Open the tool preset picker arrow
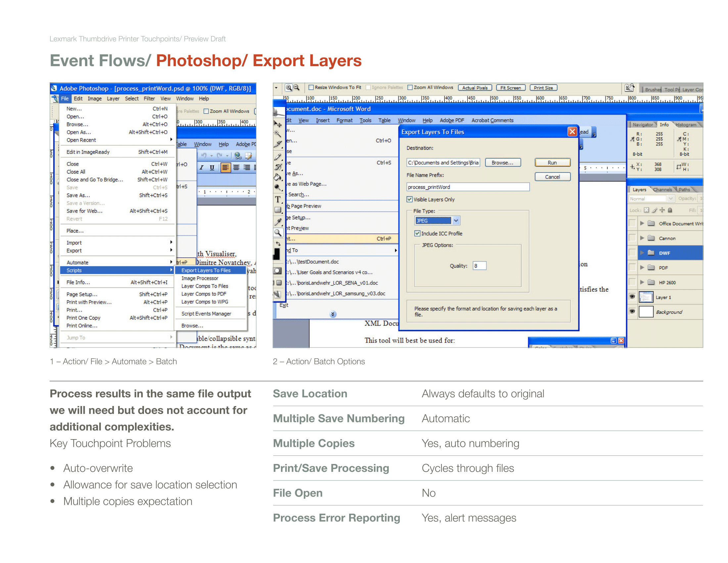The image size is (728, 563). (x=276, y=88)
